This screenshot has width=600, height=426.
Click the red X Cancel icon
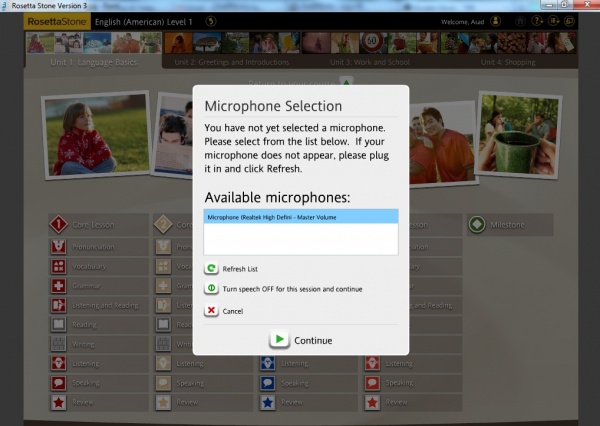pos(211,310)
